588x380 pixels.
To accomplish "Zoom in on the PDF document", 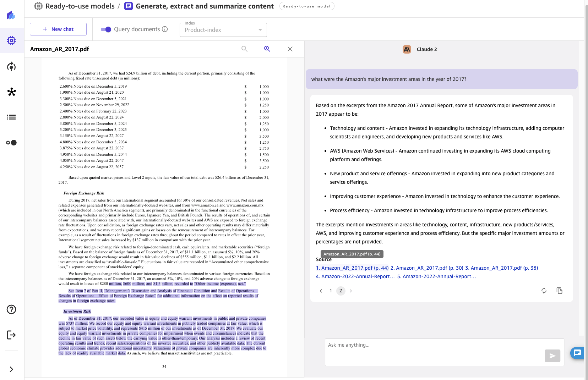I will tap(267, 49).
